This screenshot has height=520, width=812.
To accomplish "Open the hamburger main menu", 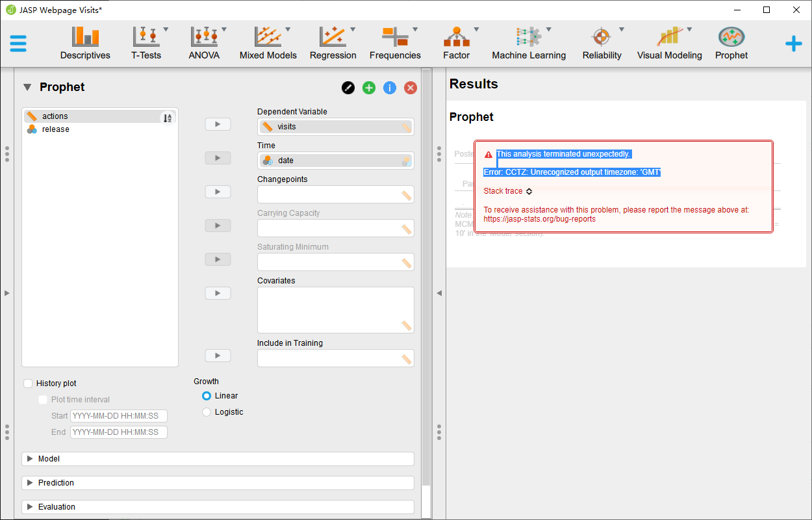I will [18, 43].
